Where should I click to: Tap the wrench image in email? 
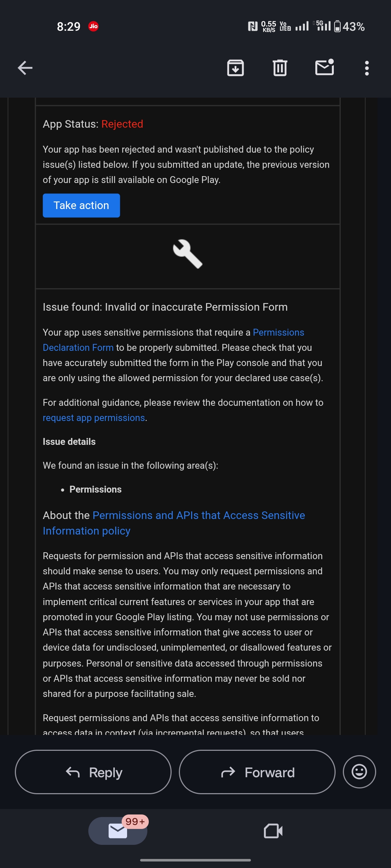pos(188,254)
